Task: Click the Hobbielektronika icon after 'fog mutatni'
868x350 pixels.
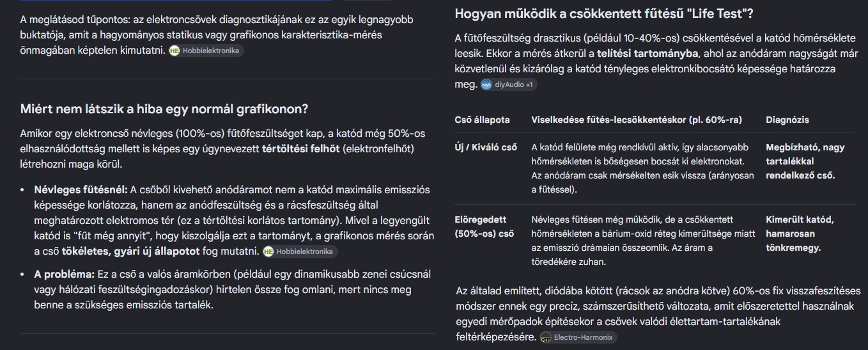Action: pos(268,251)
